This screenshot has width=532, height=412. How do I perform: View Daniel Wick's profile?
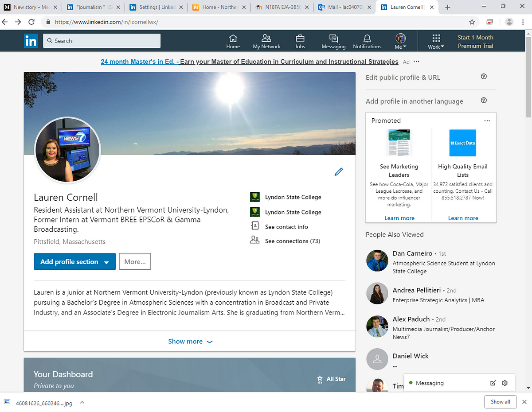[x=411, y=356]
